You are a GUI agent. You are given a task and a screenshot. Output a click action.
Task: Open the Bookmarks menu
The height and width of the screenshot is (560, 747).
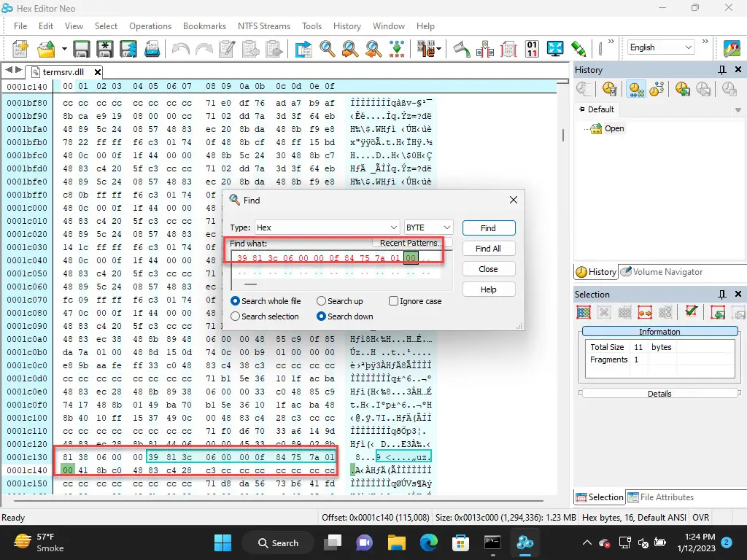[x=204, y=26]
